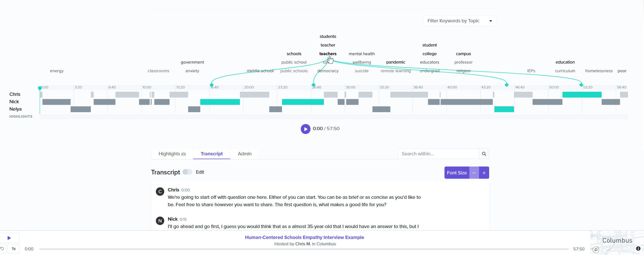Select the Transcript tab

pos(211,154)
